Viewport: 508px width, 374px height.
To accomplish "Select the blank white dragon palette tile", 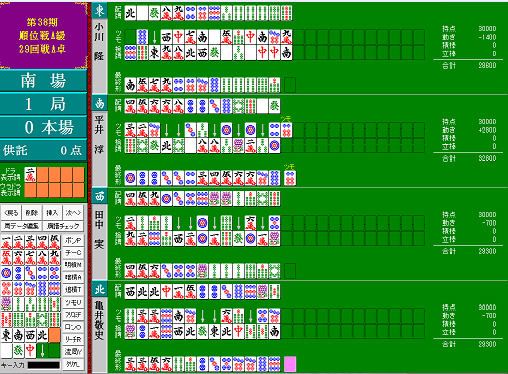I will click(6, 351).
